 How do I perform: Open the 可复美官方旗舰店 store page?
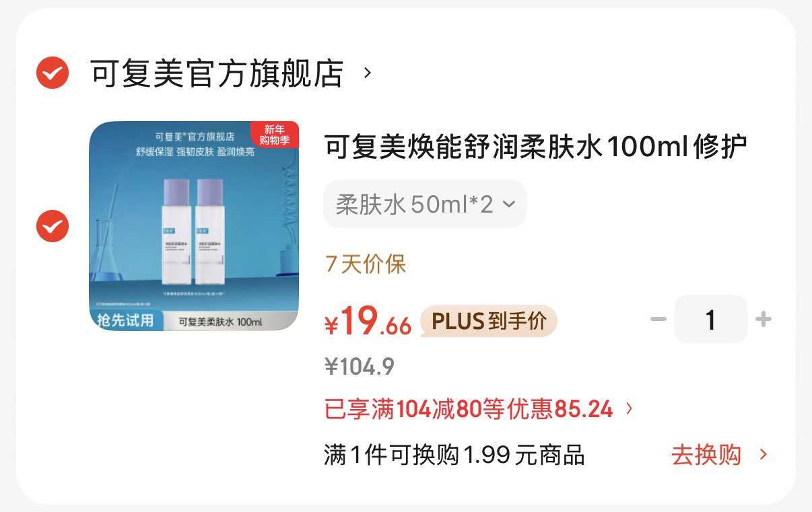[217, 73]
